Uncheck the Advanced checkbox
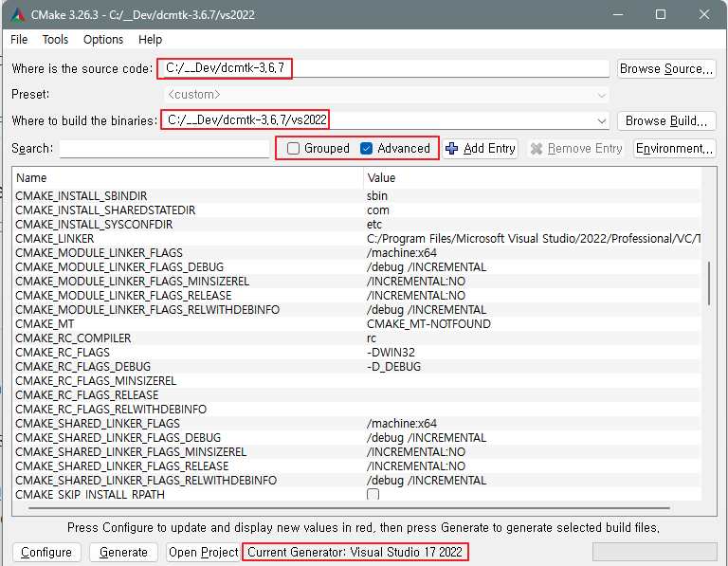Image resolution: width=728 pixels, height=566 pixels. point(366,149)
